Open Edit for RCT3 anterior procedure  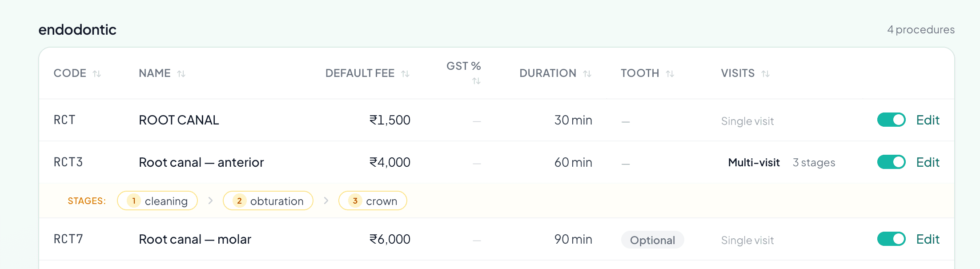[928, 162]
